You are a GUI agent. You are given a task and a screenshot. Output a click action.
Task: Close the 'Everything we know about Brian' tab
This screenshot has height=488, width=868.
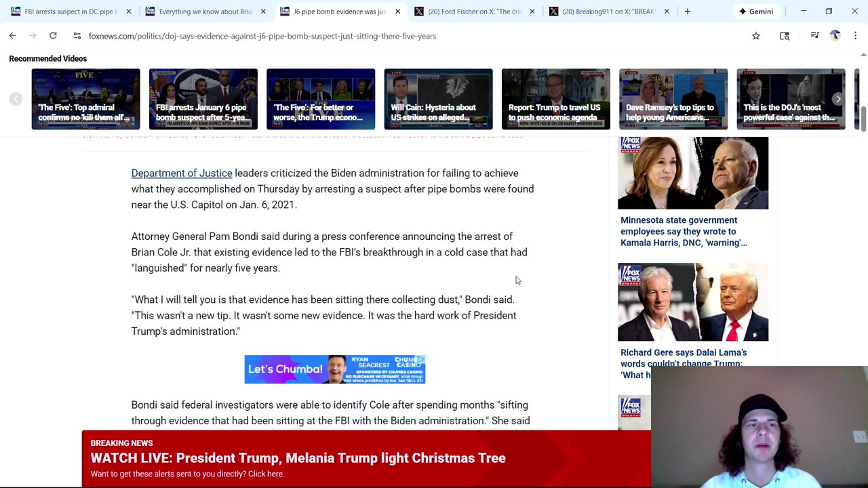click(x=263, y=12)
